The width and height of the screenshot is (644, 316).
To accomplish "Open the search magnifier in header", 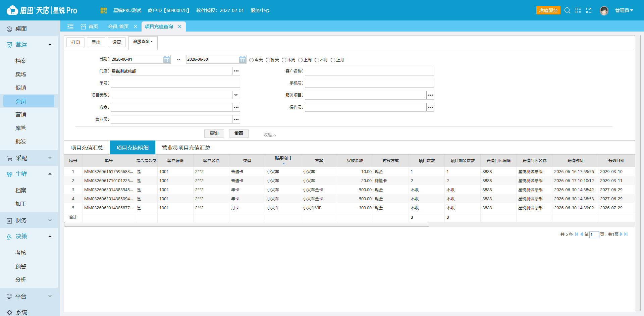I will [567, 10].
